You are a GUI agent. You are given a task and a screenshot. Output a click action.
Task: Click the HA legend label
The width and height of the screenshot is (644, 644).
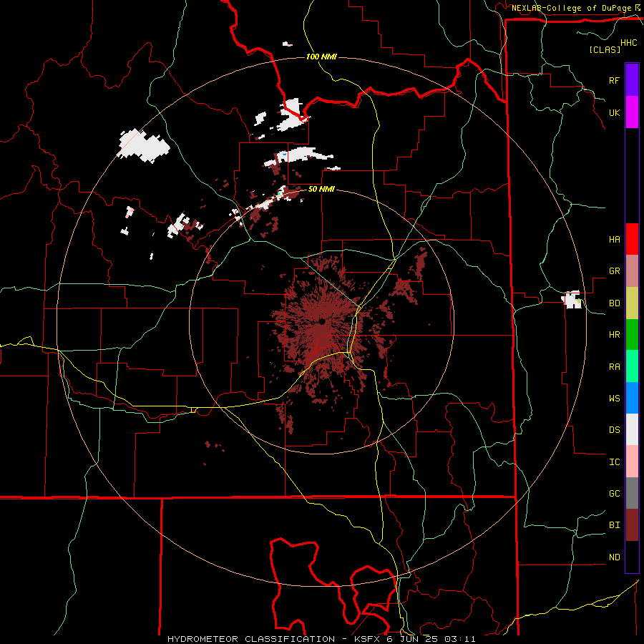pyautogui.click(x=615, y=239)
